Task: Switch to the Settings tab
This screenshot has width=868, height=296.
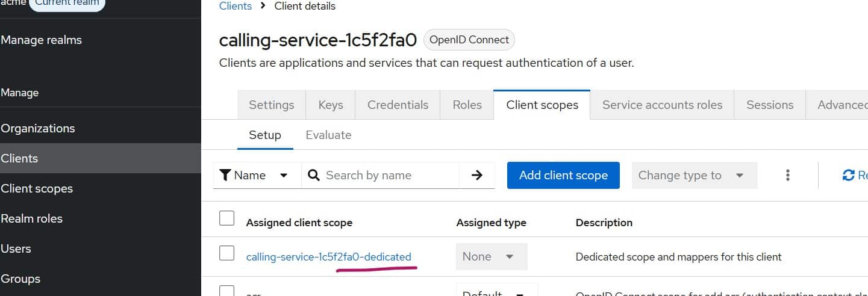Action: pyautogui.click(x=272, y=105)
